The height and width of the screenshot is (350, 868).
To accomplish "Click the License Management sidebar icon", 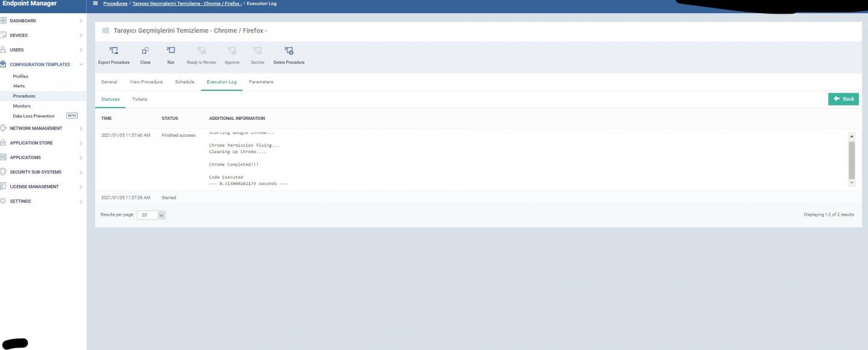I will [x=4, y=187].
